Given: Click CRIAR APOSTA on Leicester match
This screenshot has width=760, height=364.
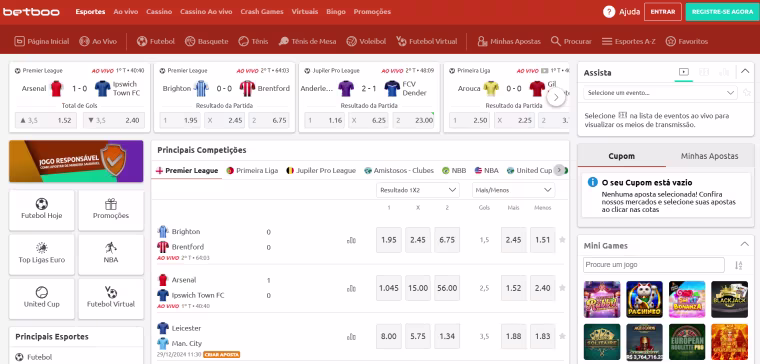Looking at the screenshot, I should click(221, 354).
